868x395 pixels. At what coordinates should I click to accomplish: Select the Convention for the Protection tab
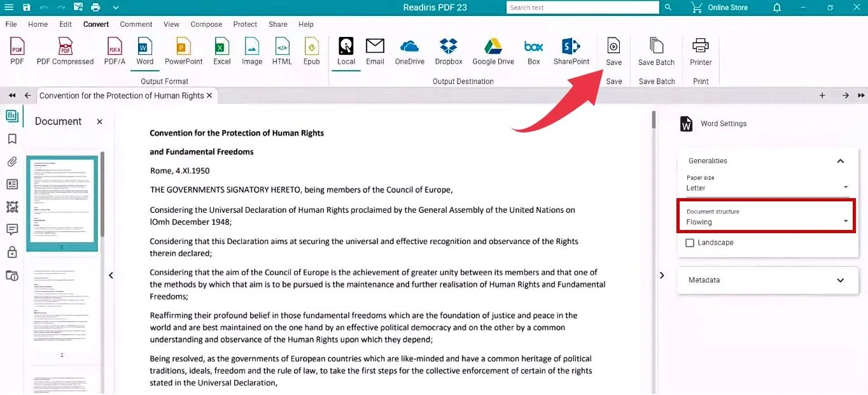coord(122,96)
